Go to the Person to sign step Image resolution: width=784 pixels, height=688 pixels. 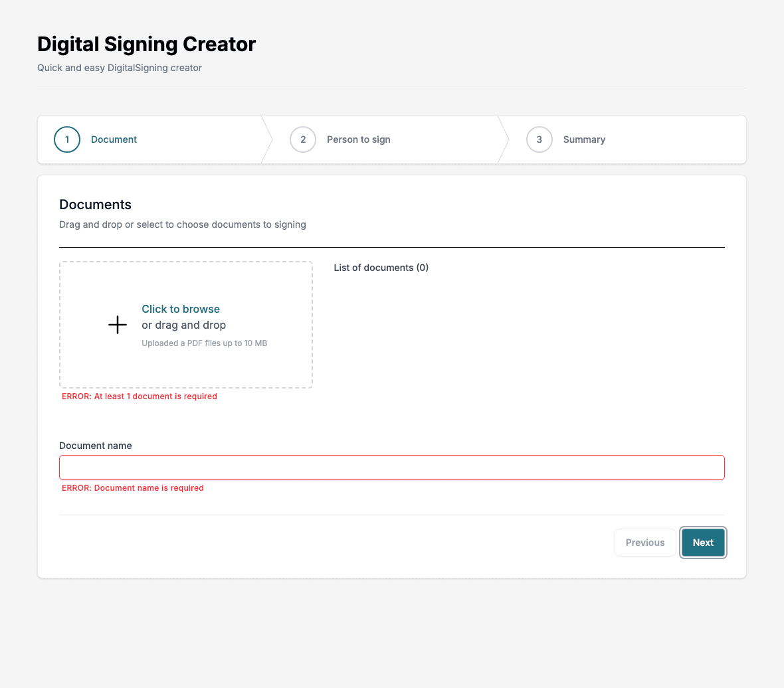(391, 139)
